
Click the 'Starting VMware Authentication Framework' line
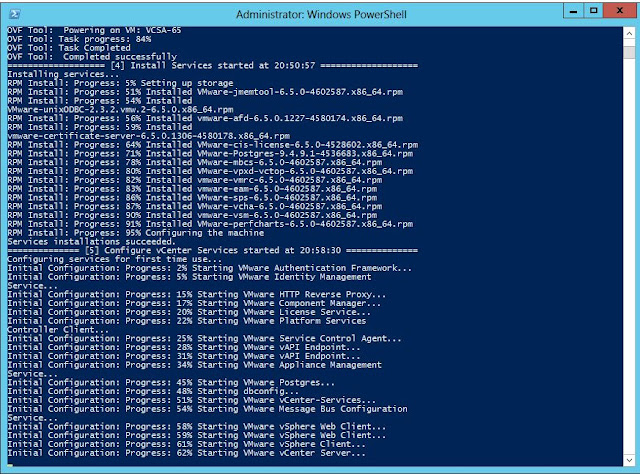click(x=210, y=268)
